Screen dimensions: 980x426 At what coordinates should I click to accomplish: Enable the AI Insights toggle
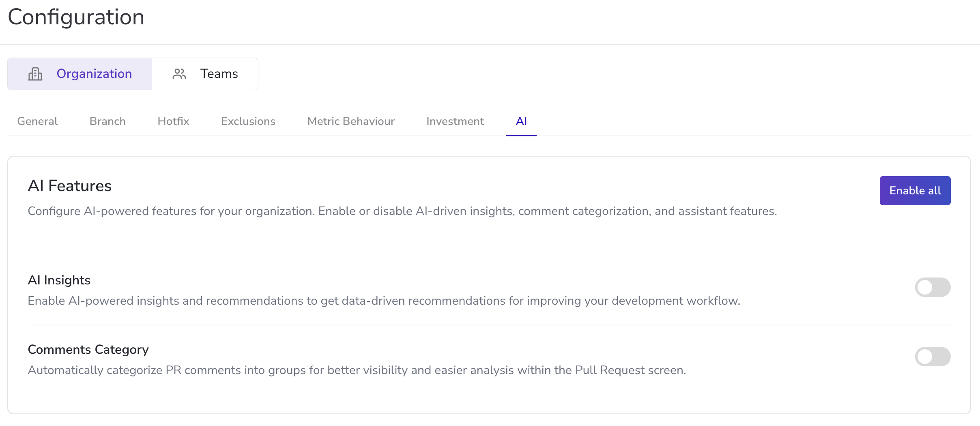(933, 287)
